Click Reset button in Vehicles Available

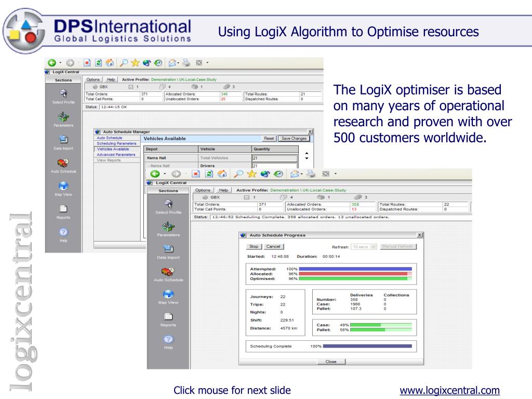tap(269, 138)
